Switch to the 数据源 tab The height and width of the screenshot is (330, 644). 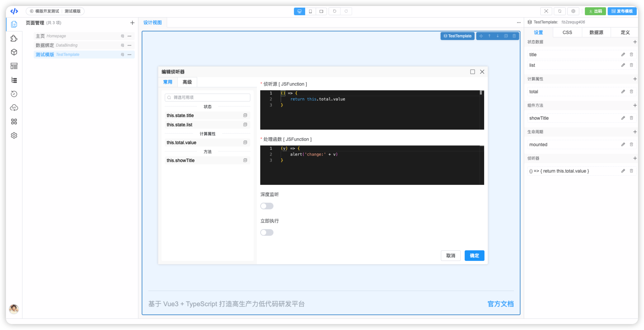pyautogui.click(x=596, y=32)
